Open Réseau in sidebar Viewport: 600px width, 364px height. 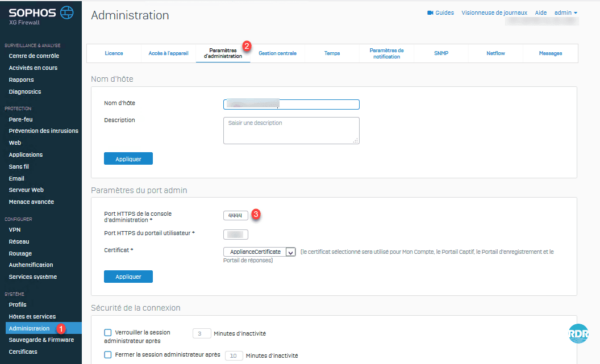tap(19, 242)
